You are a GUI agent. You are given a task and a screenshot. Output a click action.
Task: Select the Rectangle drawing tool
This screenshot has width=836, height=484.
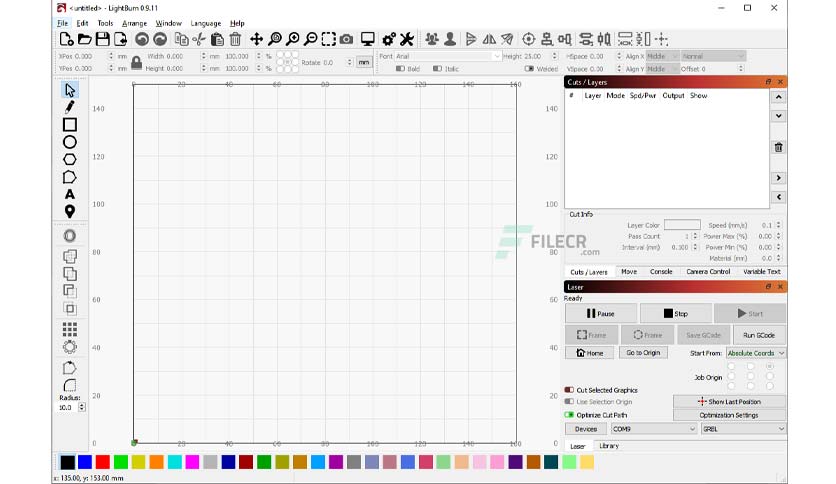[69, 125]
